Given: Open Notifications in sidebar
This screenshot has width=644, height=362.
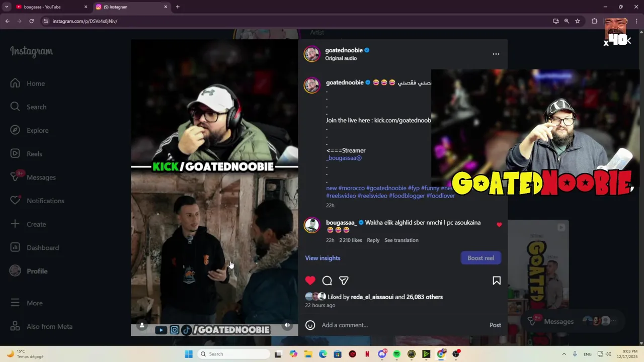Looking at the screenshot, I should 37,201.
